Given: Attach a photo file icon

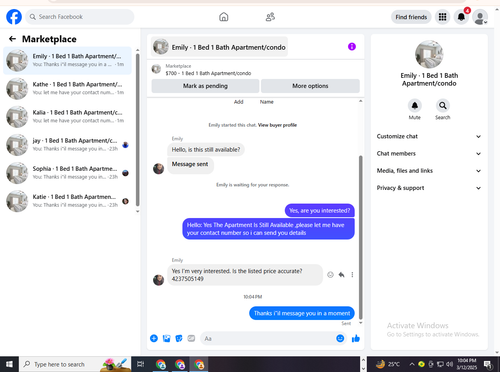Looking at the screenshot, I should [167, 339].
